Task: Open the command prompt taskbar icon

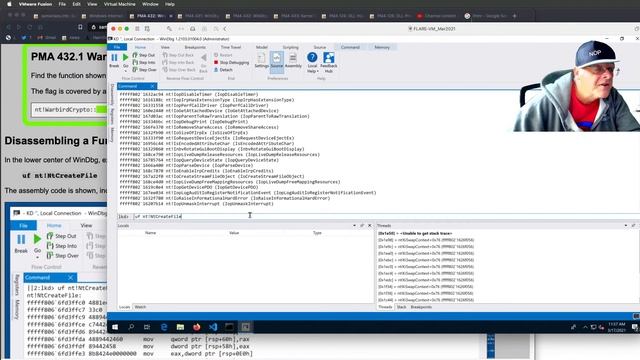Action: coord(229,327)
